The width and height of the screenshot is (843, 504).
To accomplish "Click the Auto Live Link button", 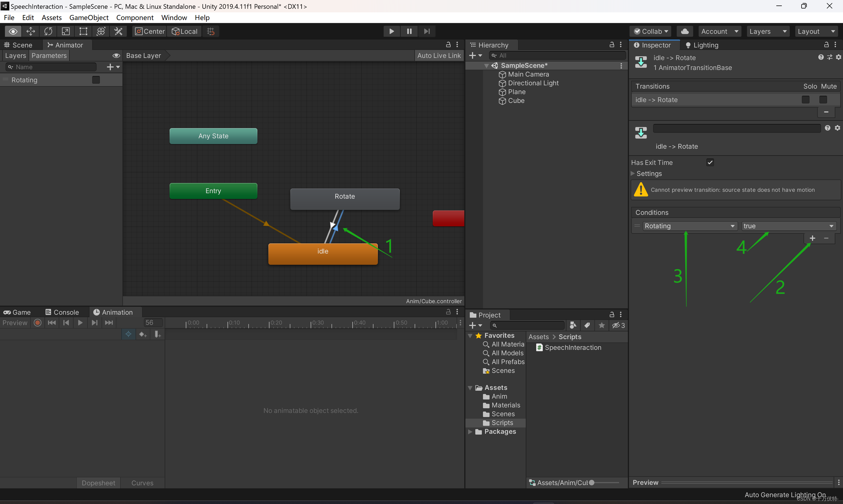I will 439,56.
